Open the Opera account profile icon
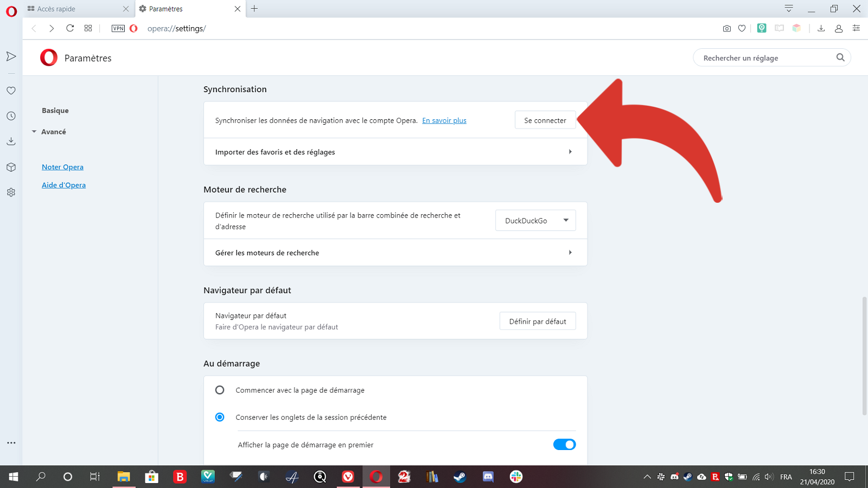This screenshot has height=488, width=868. pos(838,28)
